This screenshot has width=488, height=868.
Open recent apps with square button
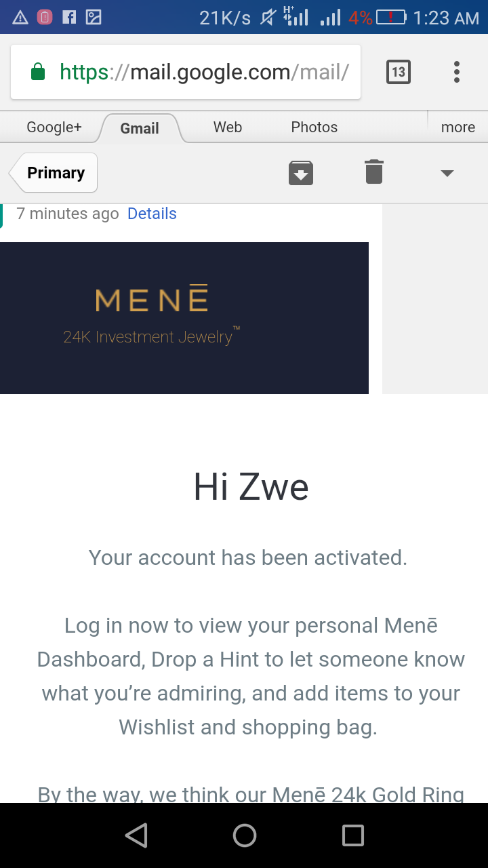[352, 835]
